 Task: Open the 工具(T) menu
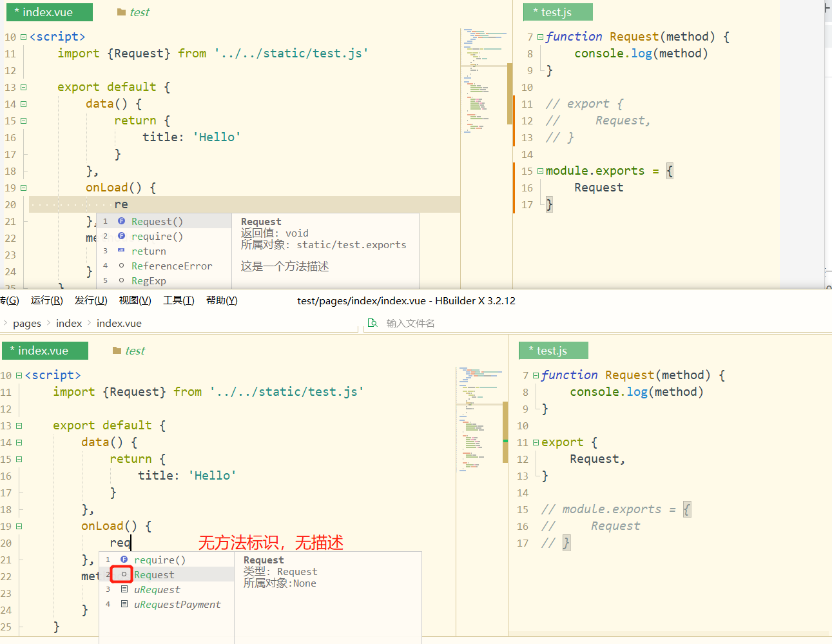179,300
